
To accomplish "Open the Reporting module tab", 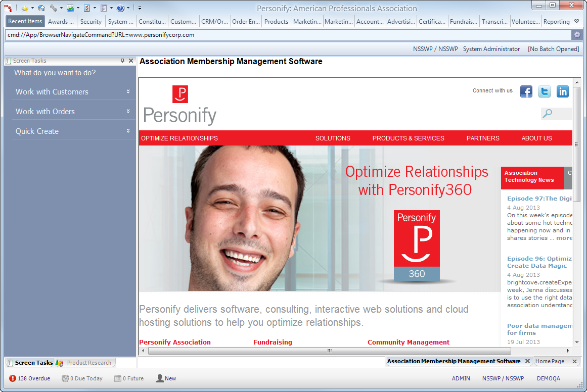I will [x=556, y=22].
